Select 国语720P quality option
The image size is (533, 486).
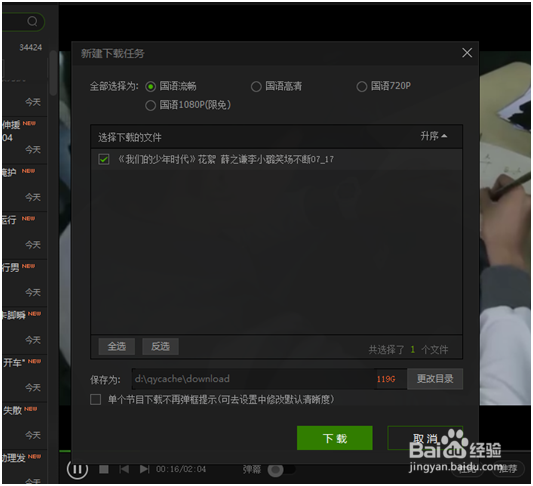pyautogui.click(x=362, y=87)
